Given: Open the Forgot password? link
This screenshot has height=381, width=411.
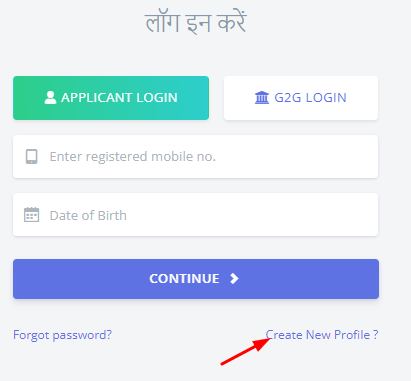Looking at the screenshot, I should tap(62, 335).
